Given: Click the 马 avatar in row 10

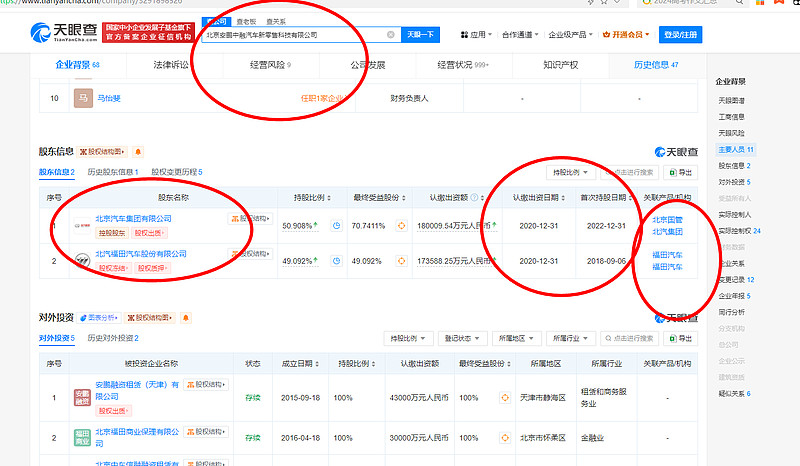Looking at the screenshot, I should (83, 98).
